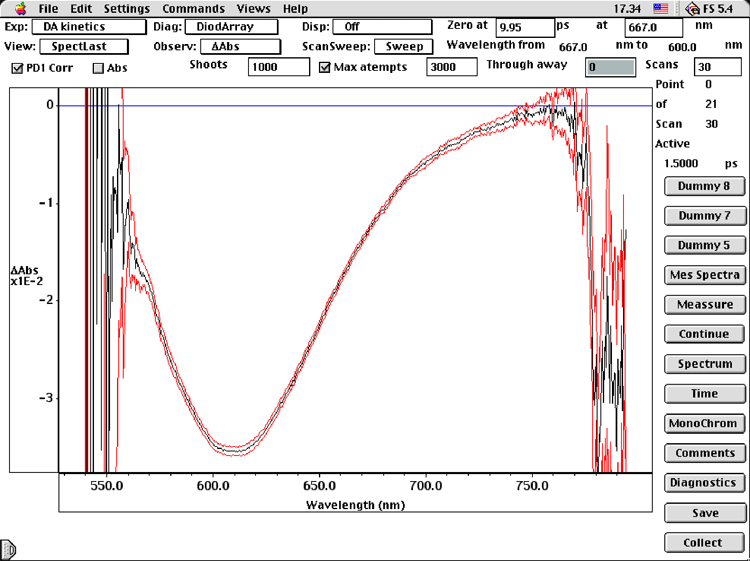Click the Collect button

coord(705,543)
